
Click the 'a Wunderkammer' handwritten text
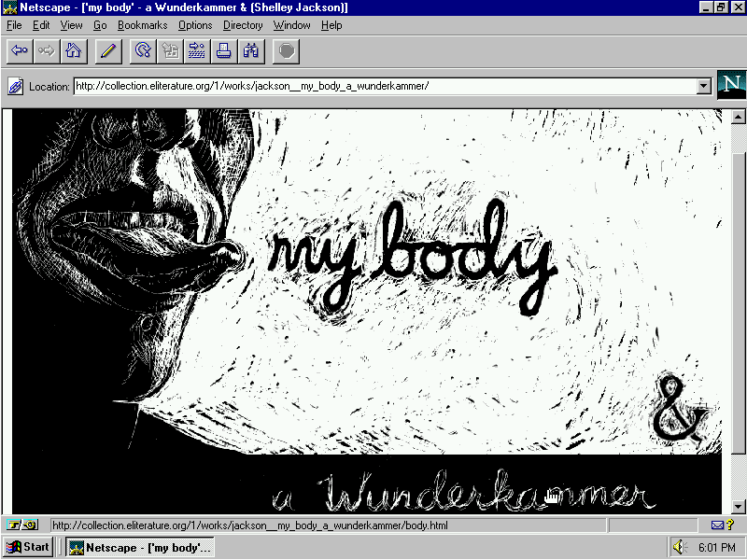pyautogui.click(x=463, y=492)
